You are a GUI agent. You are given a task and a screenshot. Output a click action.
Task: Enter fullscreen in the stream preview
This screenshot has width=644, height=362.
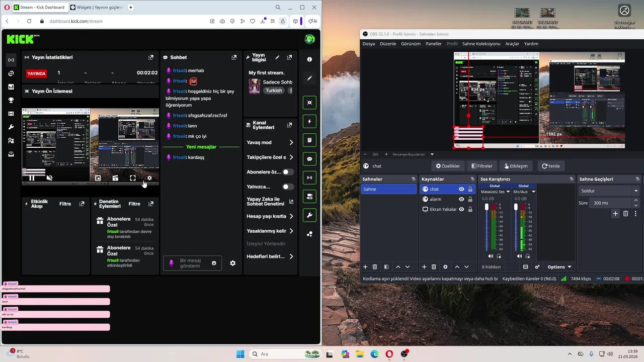[x=133, y=178]
